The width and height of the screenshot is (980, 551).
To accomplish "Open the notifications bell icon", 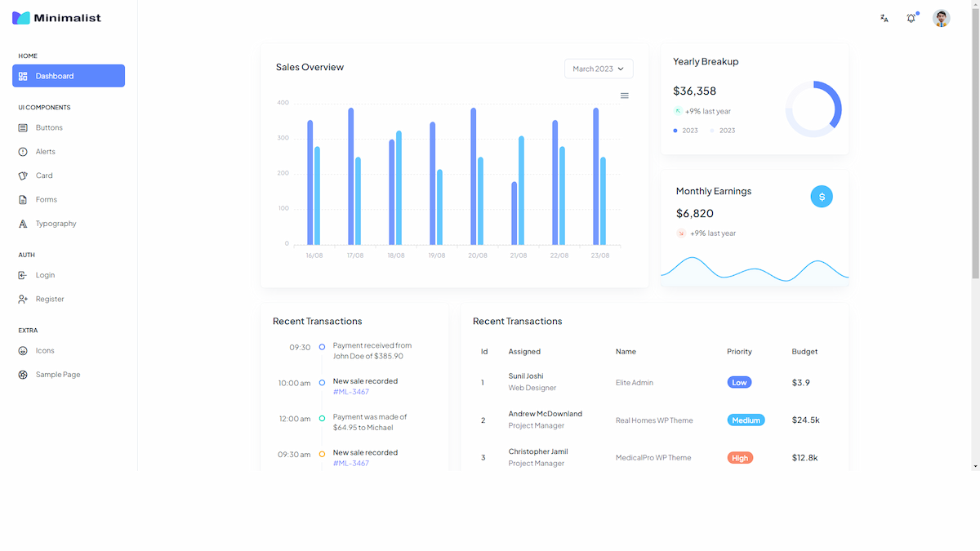I will click(x=911, y=18).
